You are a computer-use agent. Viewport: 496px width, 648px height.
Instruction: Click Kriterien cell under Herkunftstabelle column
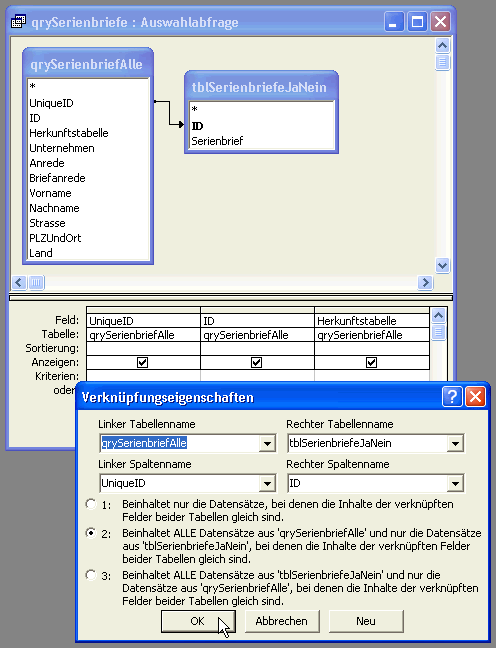pyautogui.click(x=372, y=376)
